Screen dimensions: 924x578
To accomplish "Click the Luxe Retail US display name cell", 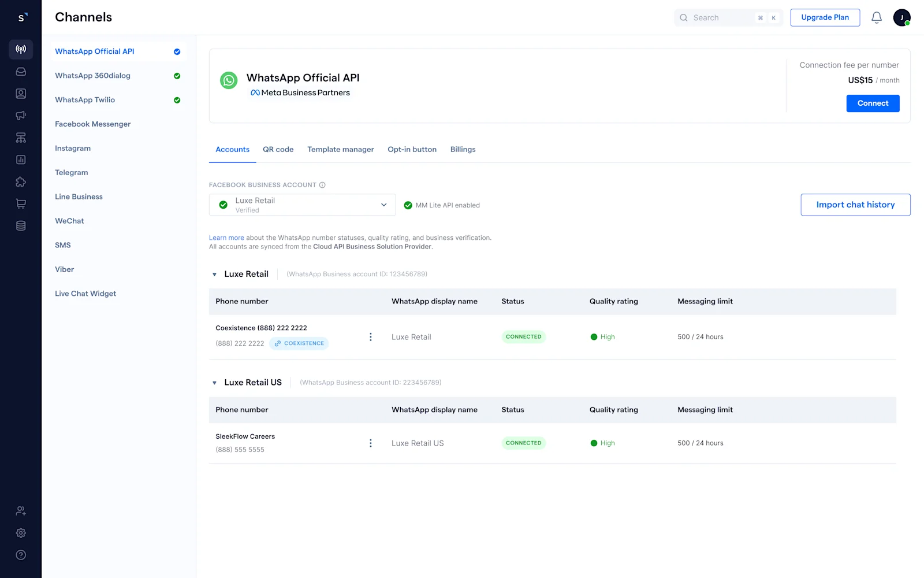I will (418, 443).
